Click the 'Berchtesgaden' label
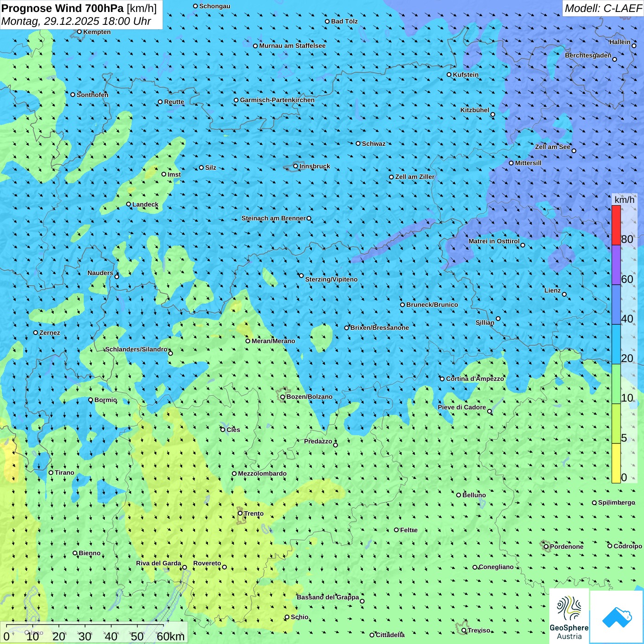644x644 pixels. 588,55
